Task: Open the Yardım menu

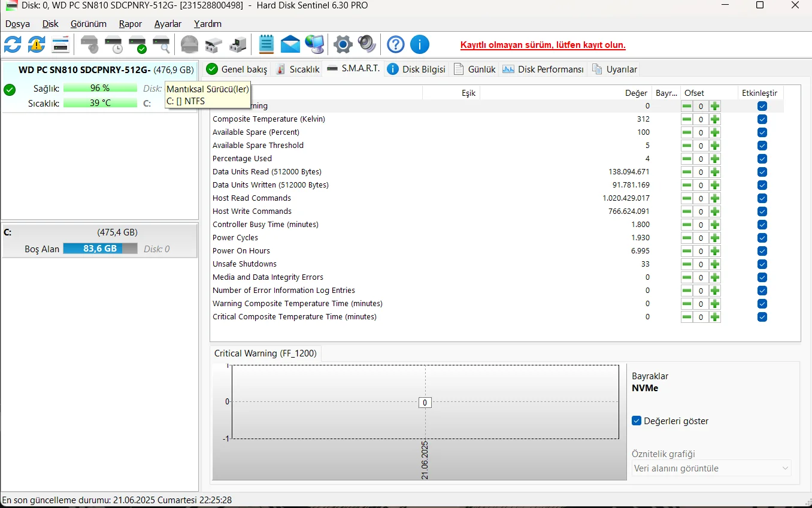Action: tap(208, 24)
